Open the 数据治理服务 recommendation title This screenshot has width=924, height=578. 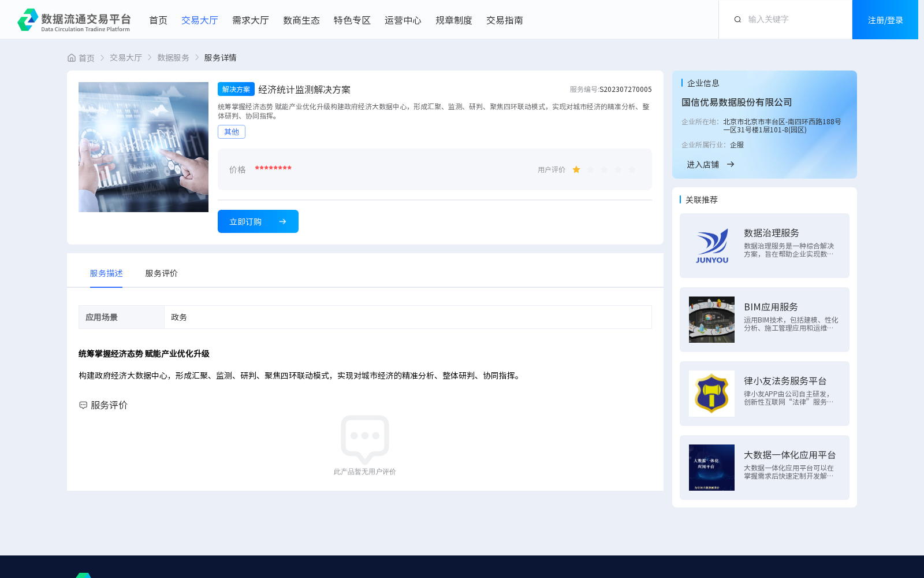(772, 233)
